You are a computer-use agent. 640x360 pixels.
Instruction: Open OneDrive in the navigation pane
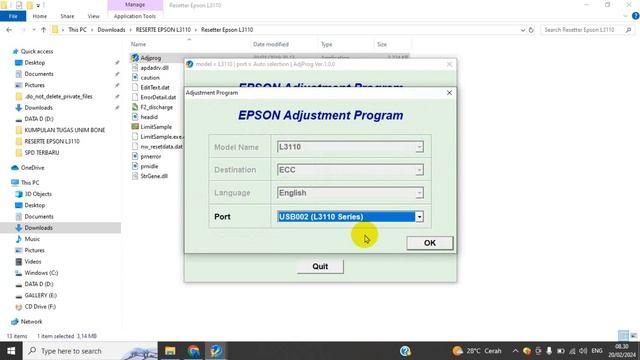pyautogui.click(x=32, y=167)
